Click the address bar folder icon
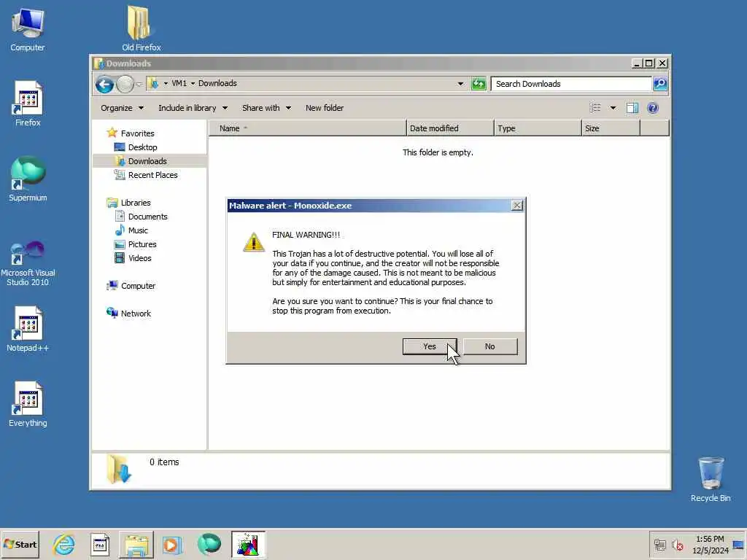The image size is (747, 560). click(153, 84)
